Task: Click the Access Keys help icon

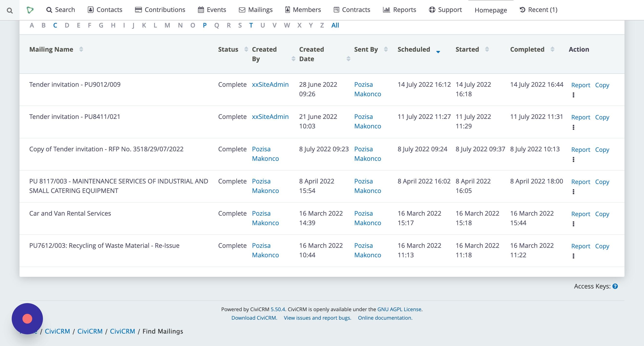Action: [x=615, y=286]
